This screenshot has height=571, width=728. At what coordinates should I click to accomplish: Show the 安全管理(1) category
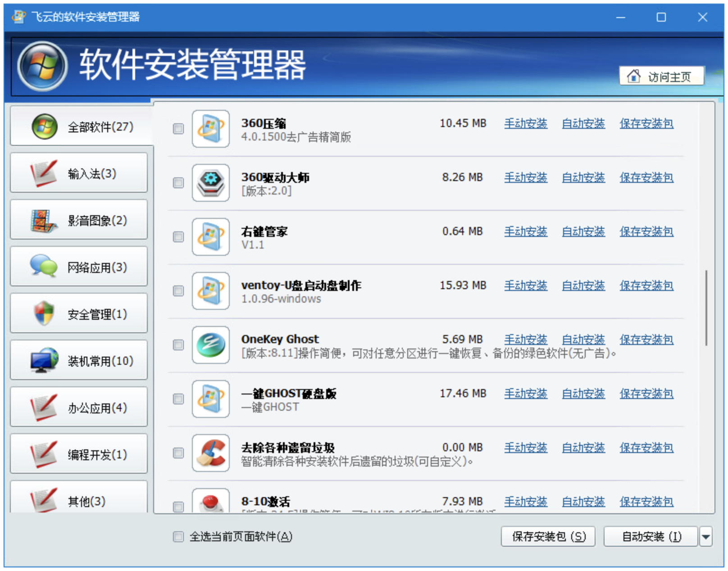point(79,314)
